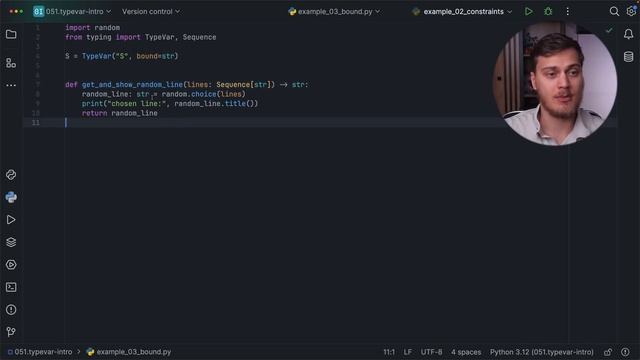Viewport: 640px width, 360px height.
Task: Click the presenter webcam overlay
Action: click(555, 83)
